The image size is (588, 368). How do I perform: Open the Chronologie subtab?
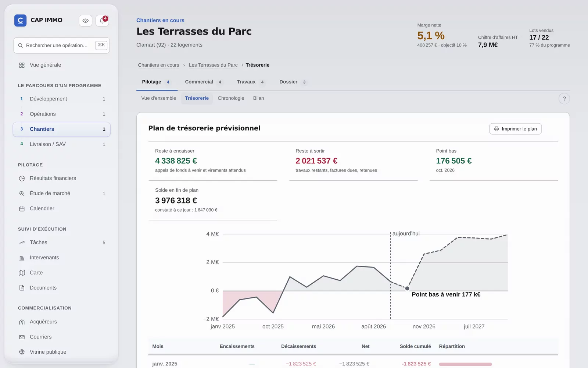231,98
